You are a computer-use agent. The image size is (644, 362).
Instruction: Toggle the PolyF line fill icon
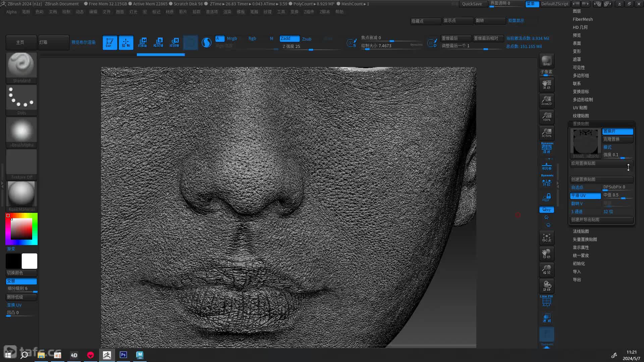tap(546, 301)
